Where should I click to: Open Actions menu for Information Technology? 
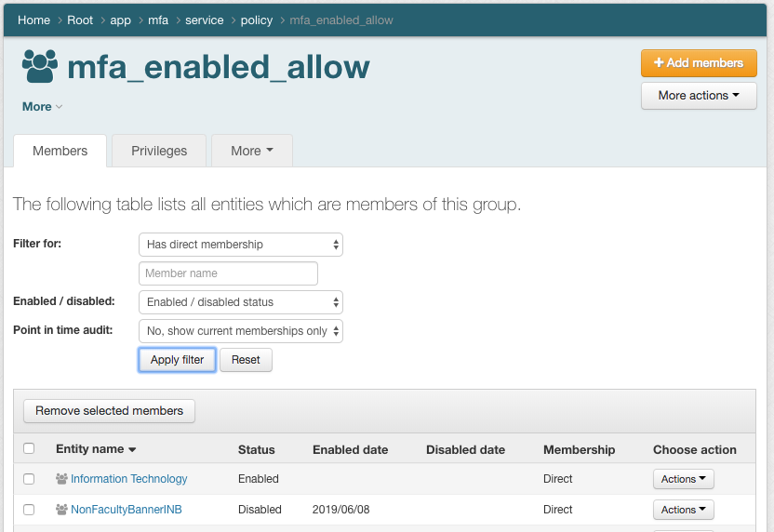click(x=683, y=479)
